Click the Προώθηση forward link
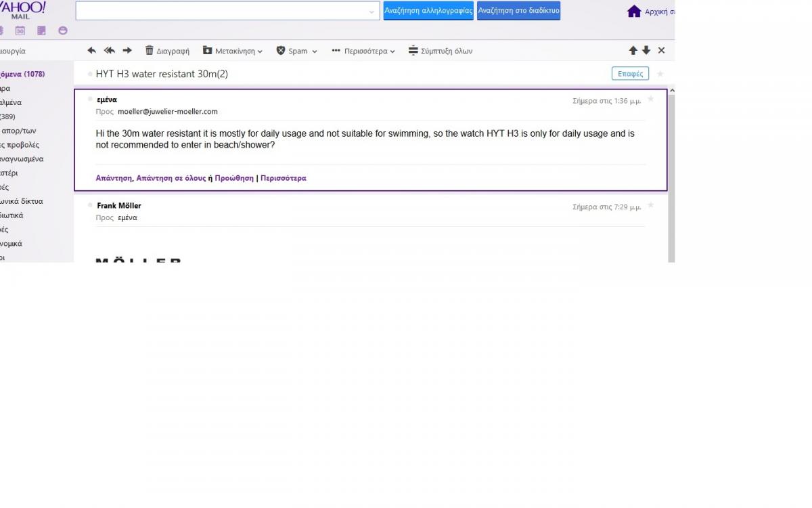 [x=234, y=178]
